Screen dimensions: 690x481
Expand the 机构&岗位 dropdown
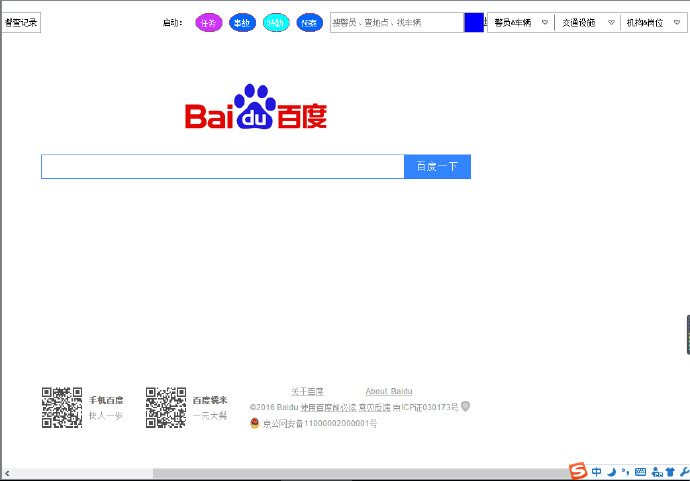653,22
